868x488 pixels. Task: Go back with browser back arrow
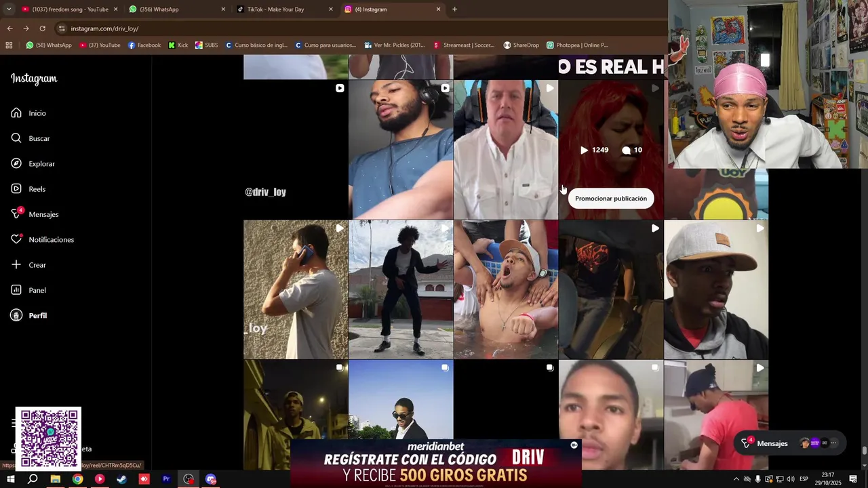pyautogui.click(x=9, y=28)
